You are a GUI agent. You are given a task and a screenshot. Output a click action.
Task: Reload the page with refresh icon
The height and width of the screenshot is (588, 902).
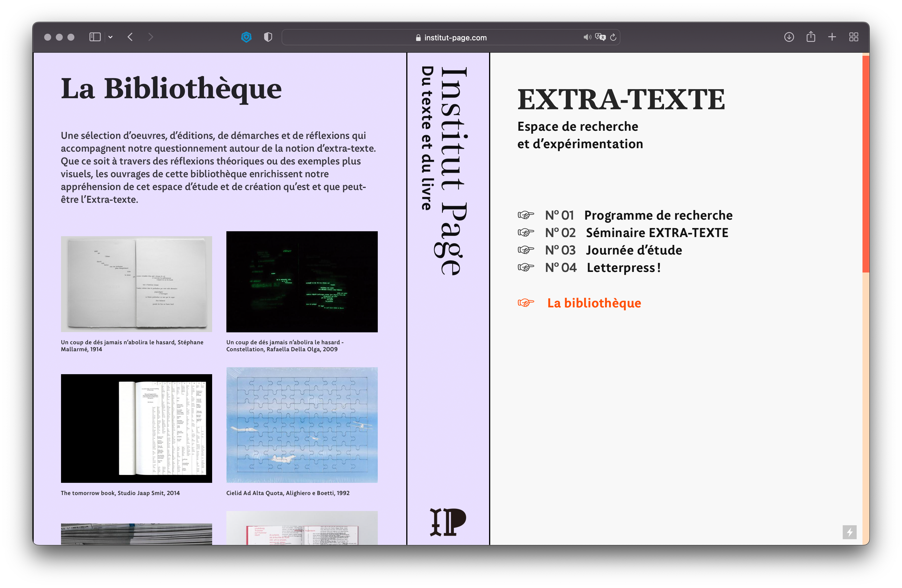coord(613,37)
